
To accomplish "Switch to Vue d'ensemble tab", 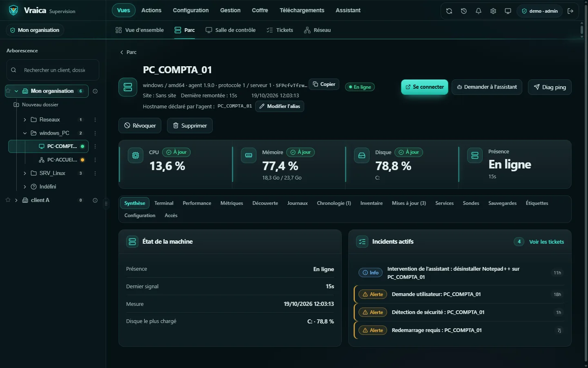I will 140,30.
